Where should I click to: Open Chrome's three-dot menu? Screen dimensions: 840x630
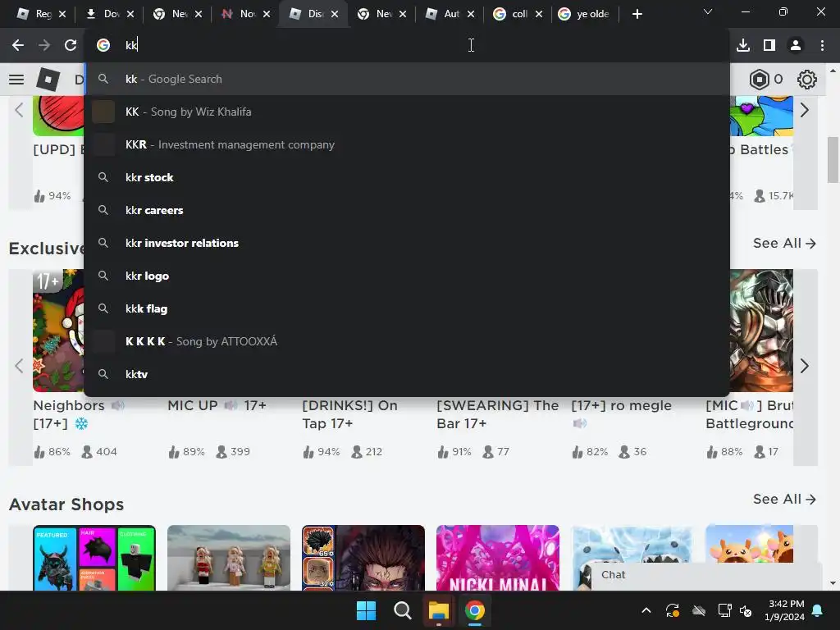coord(822,46)
